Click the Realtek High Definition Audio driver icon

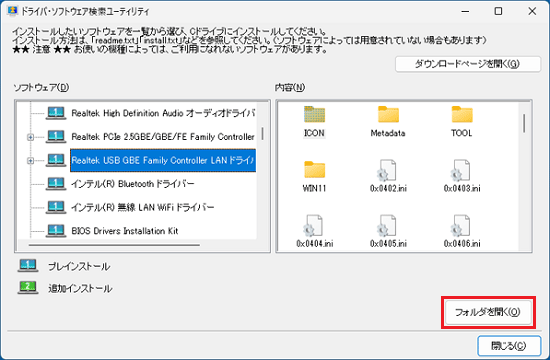tap(56, 113)
